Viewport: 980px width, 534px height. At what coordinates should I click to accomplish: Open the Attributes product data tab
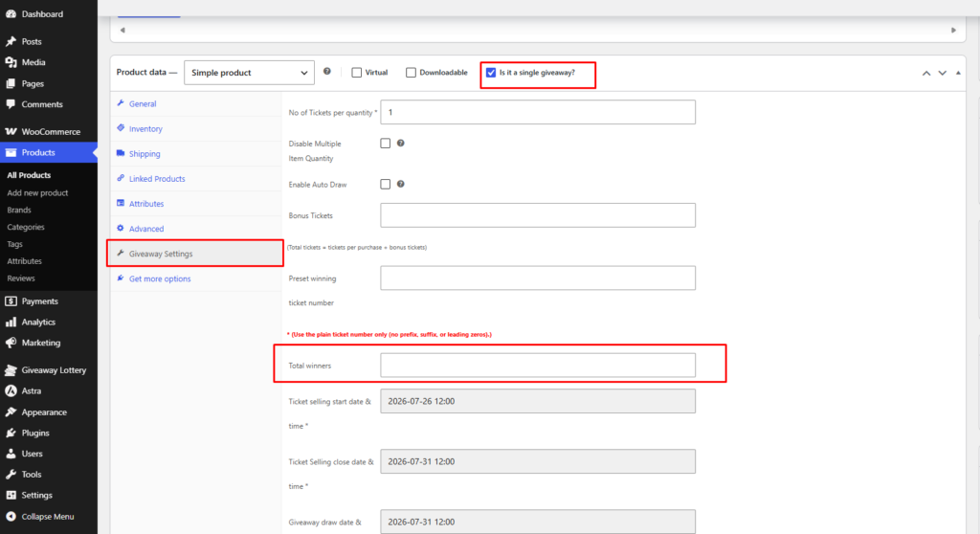(196, 204)
